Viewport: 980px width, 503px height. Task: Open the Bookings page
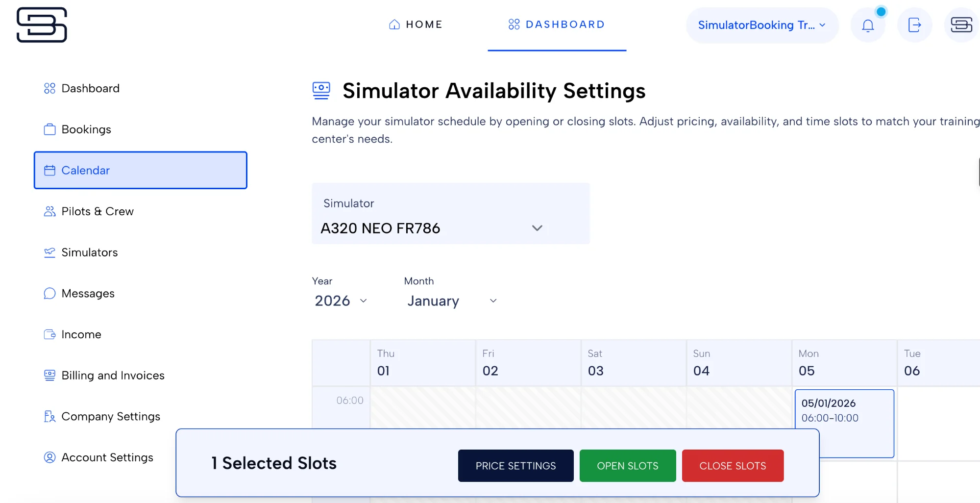tap(86, 129)
